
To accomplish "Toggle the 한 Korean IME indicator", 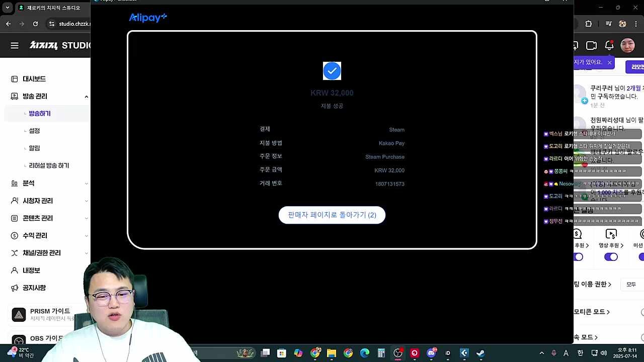I will click(x=580, y=353).
